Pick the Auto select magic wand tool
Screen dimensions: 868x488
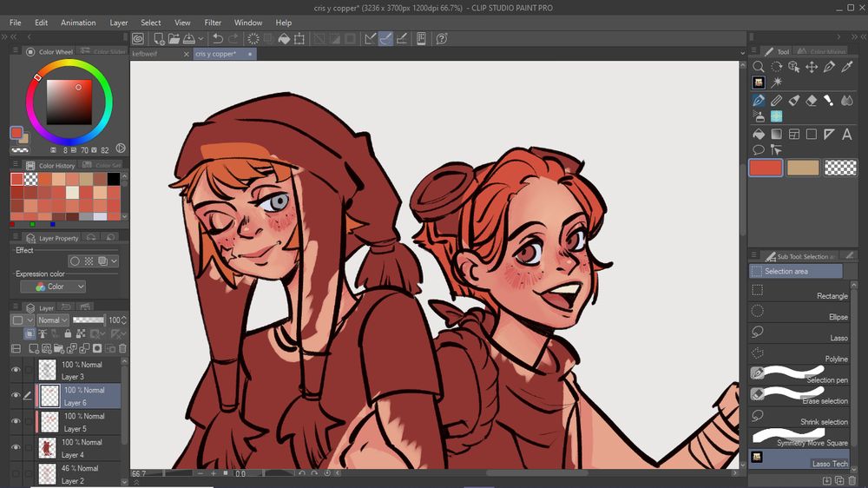pyautogui.click(x=776, y=82)
